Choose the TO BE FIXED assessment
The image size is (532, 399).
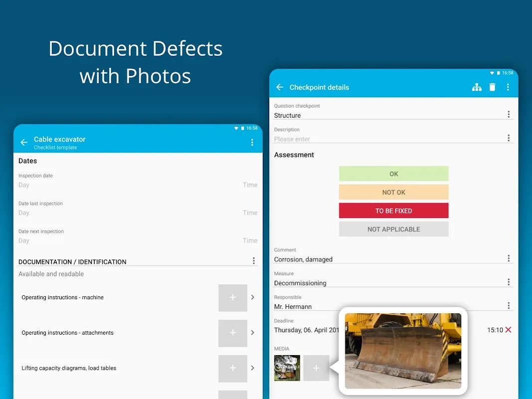[393, 210]
